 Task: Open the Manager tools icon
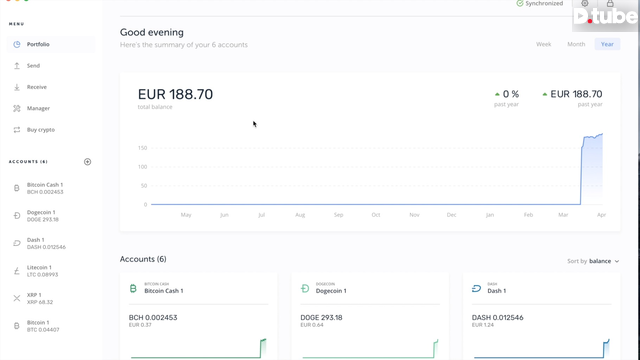coord(17,108)
